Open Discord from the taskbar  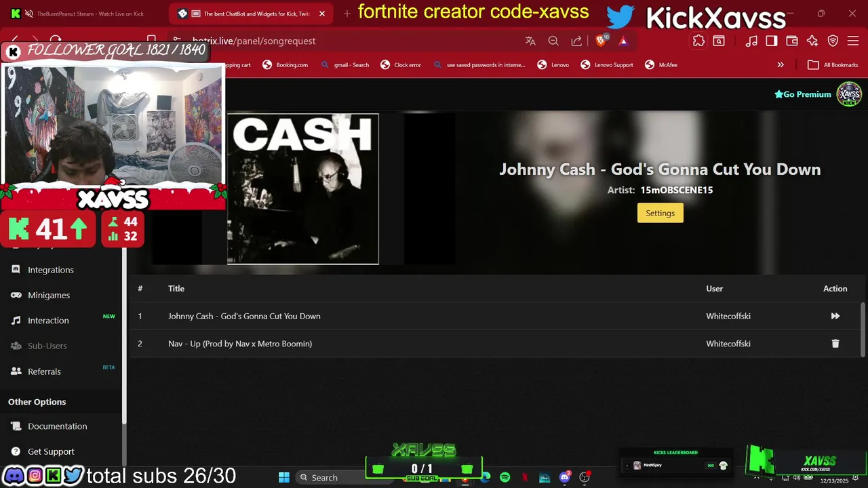[564, 477]
